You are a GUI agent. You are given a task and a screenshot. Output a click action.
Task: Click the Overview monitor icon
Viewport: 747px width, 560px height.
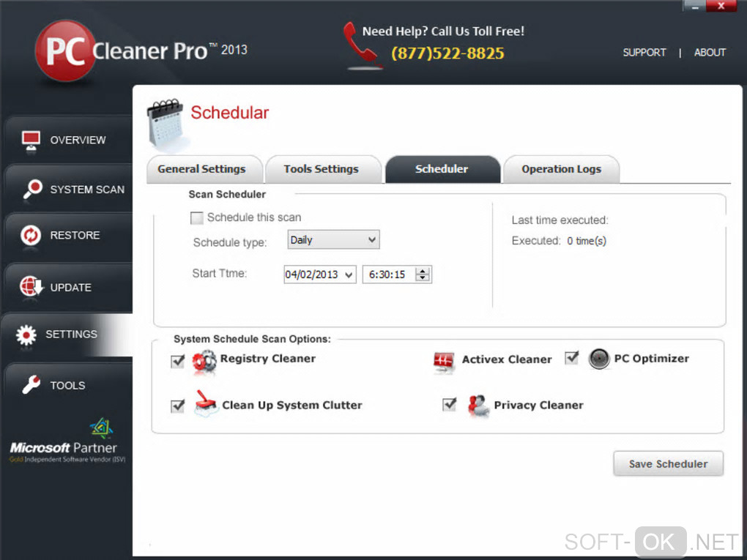pos(31,141)
